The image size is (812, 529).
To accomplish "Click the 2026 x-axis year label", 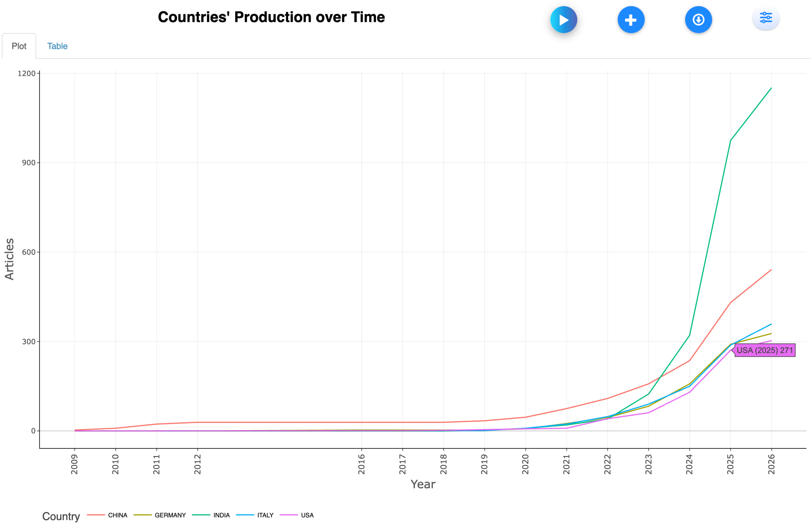I will [771, 464].
